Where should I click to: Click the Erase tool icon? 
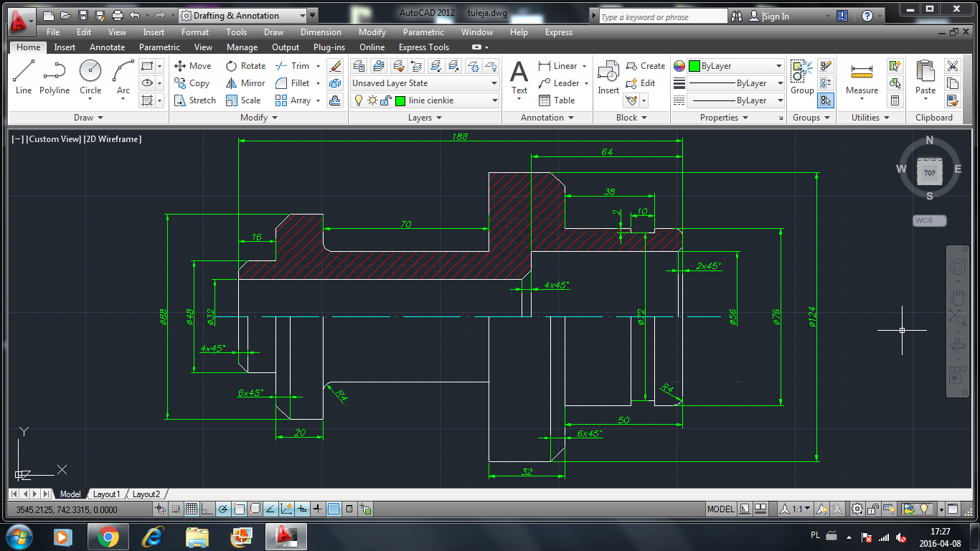(x=335, y=65)
